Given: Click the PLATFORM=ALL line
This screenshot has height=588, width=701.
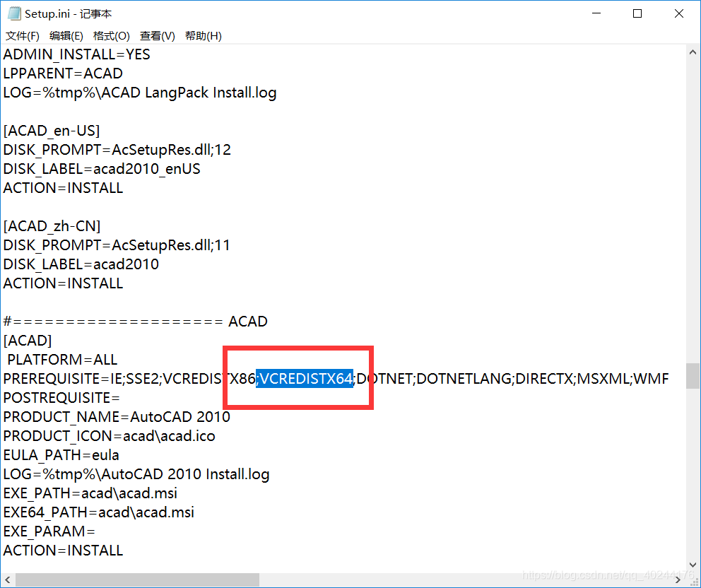Looking at the screenshot, I should (63, 360).
